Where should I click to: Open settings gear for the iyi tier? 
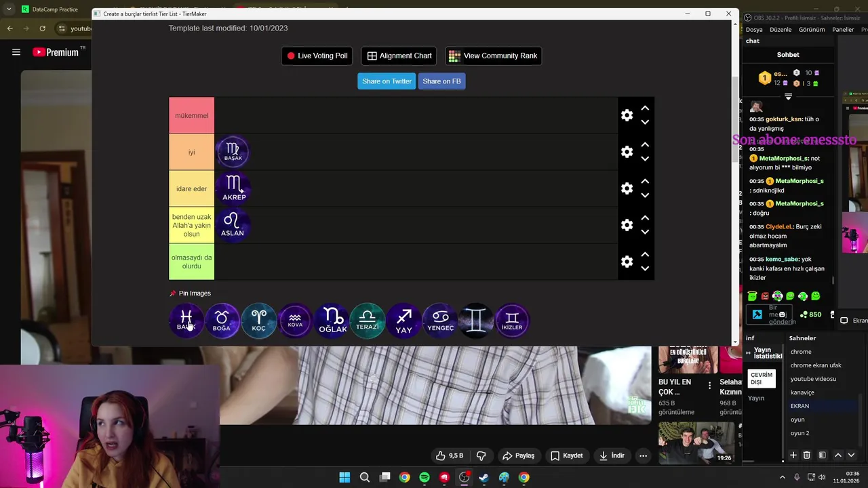[x=627, y=152]
